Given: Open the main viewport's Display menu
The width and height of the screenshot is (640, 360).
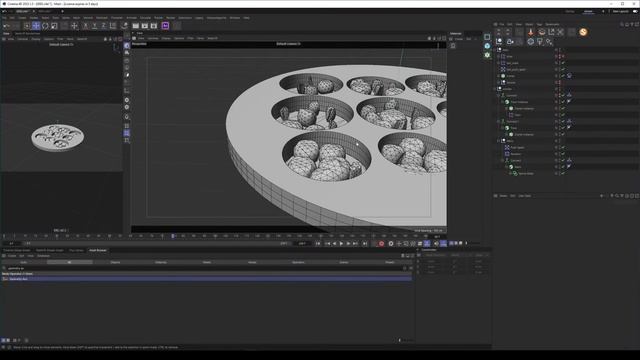Looking at the screenshot, I should (166, 38).
